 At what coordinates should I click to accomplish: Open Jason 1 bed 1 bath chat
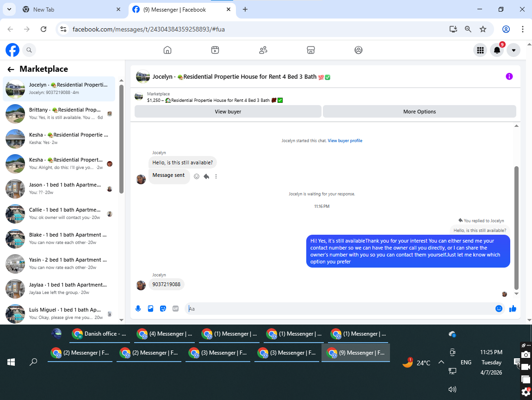click(x=59, y=189)
